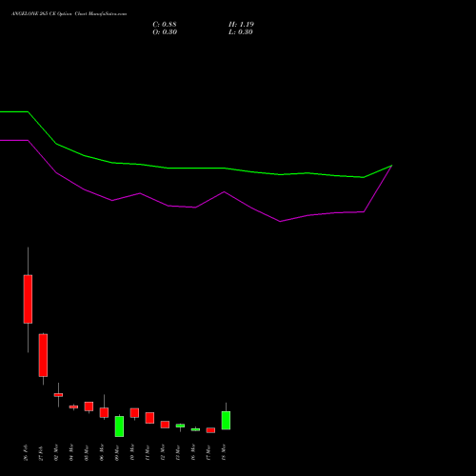476x476 pixels.
Task: Click the 27 Feb date label
Action: click(41, 453)
